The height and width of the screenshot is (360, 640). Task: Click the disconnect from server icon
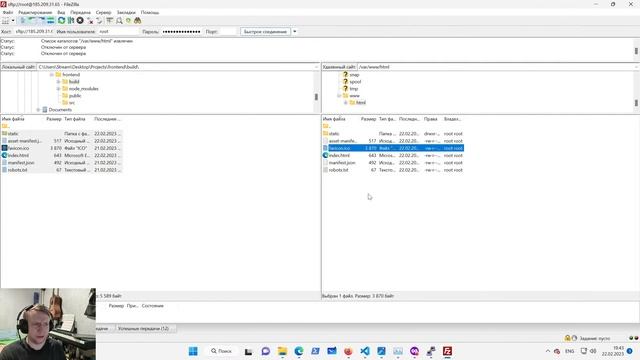(x=90, y=20)
